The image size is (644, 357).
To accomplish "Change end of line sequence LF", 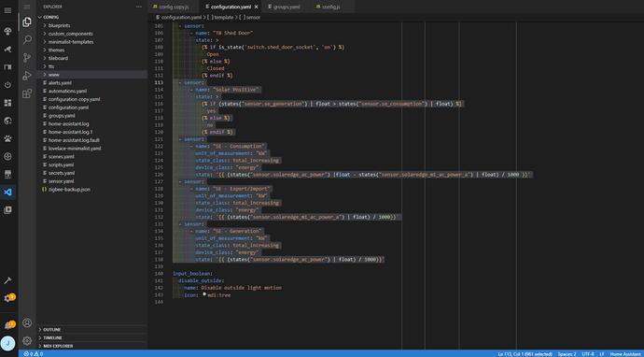I will [x=602, y=353].
